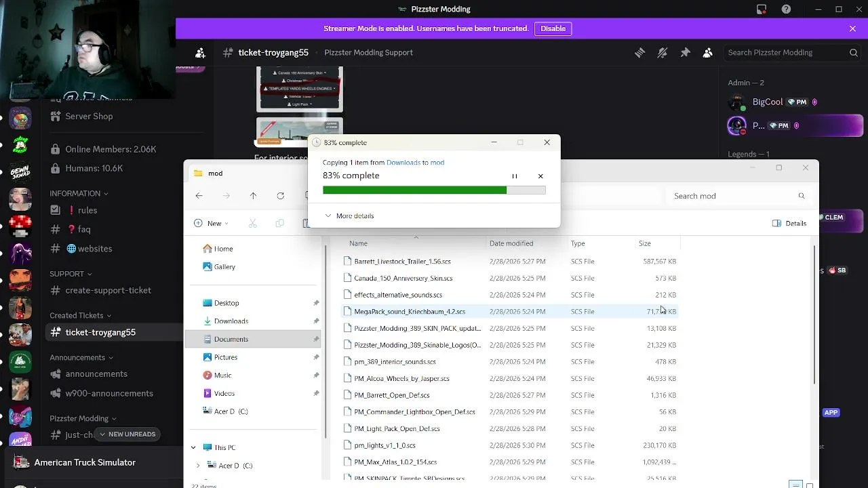Click the copy progress bar
The width and height of the screenshot is (868, 488).
click(434, 190)
